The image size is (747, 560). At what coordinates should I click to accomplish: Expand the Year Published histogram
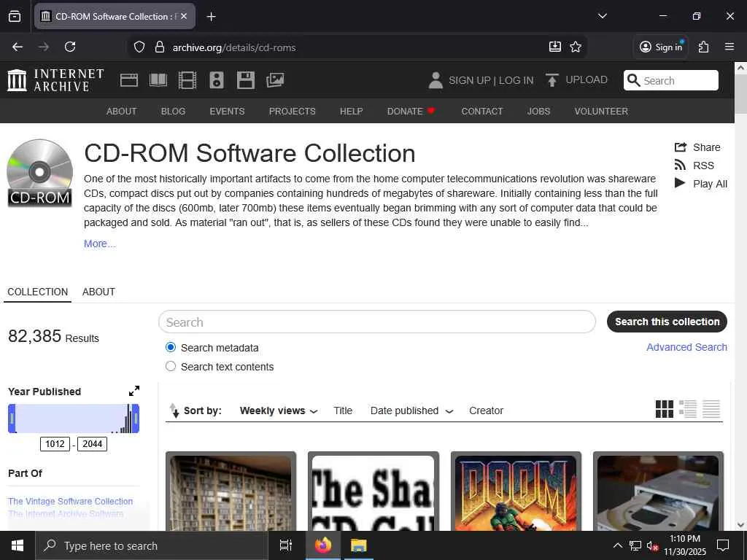click(x=134, y=391)
